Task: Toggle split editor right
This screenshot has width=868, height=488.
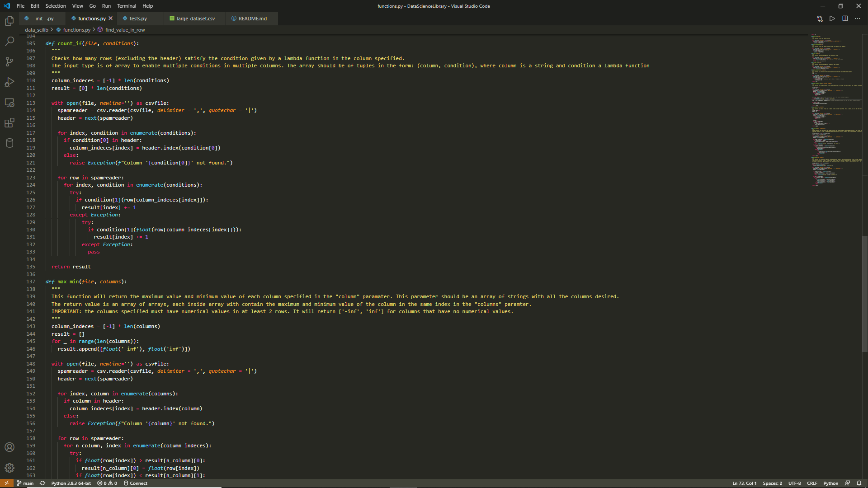Action: click(845, 19)
